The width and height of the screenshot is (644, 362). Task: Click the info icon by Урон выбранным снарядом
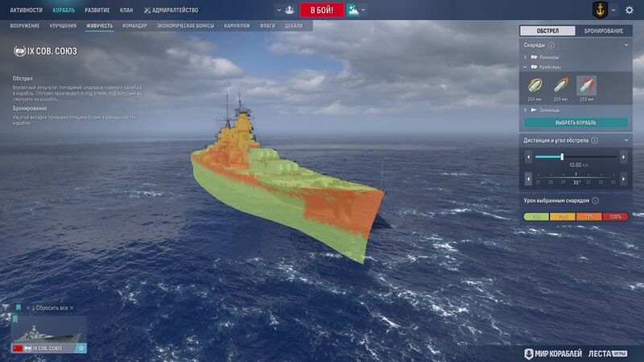(595, 200)
